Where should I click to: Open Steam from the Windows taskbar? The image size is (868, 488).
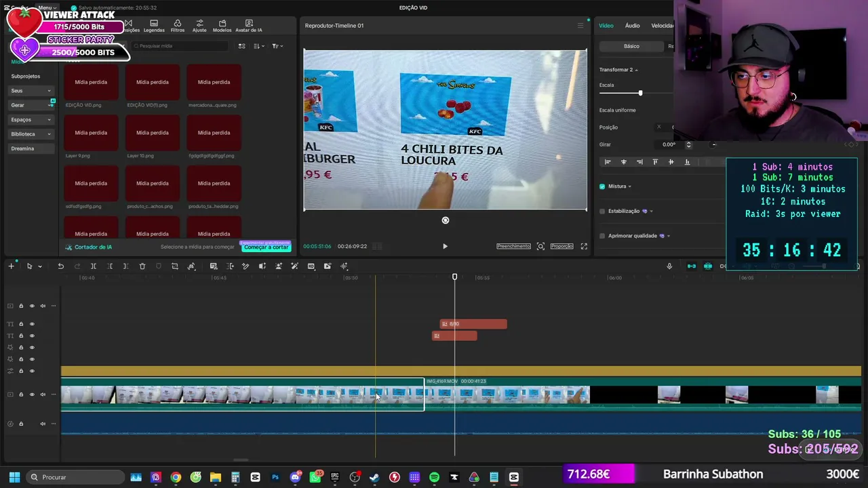(x=374, y=477)
